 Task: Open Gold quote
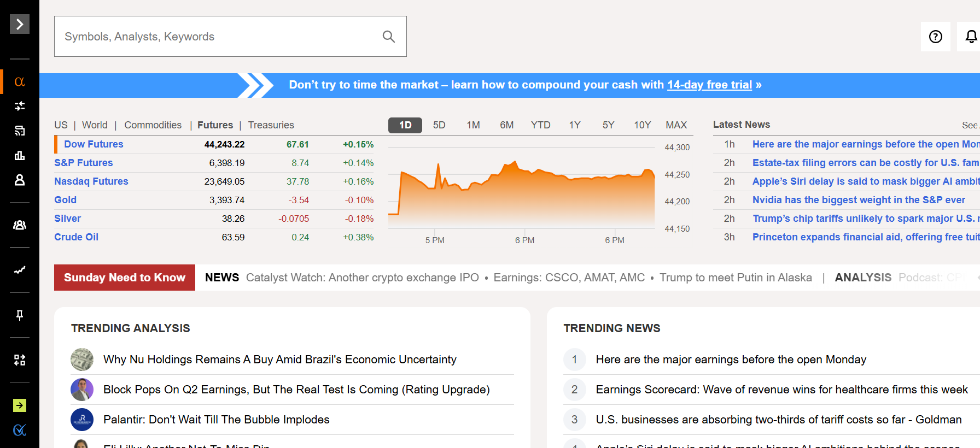(x=65, y=200)
